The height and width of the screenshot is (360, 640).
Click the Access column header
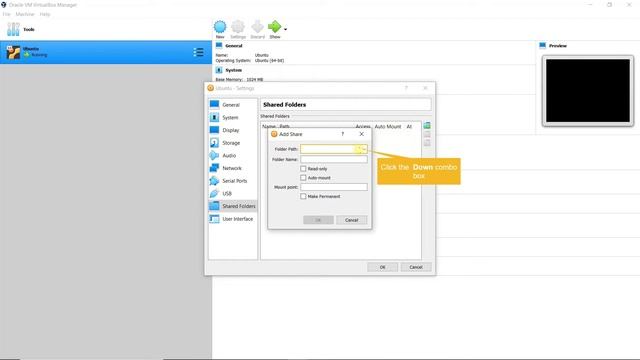(363, 127)
